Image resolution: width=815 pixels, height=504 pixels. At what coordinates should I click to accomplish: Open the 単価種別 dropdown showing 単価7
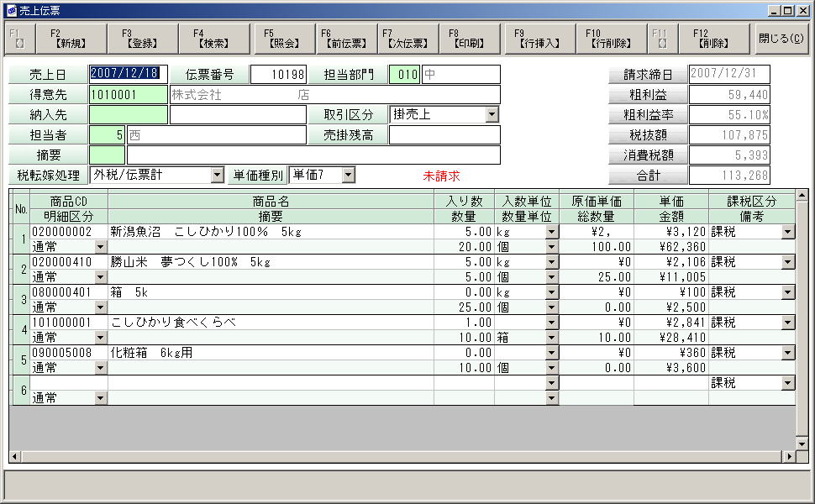[x=348, y=175]
